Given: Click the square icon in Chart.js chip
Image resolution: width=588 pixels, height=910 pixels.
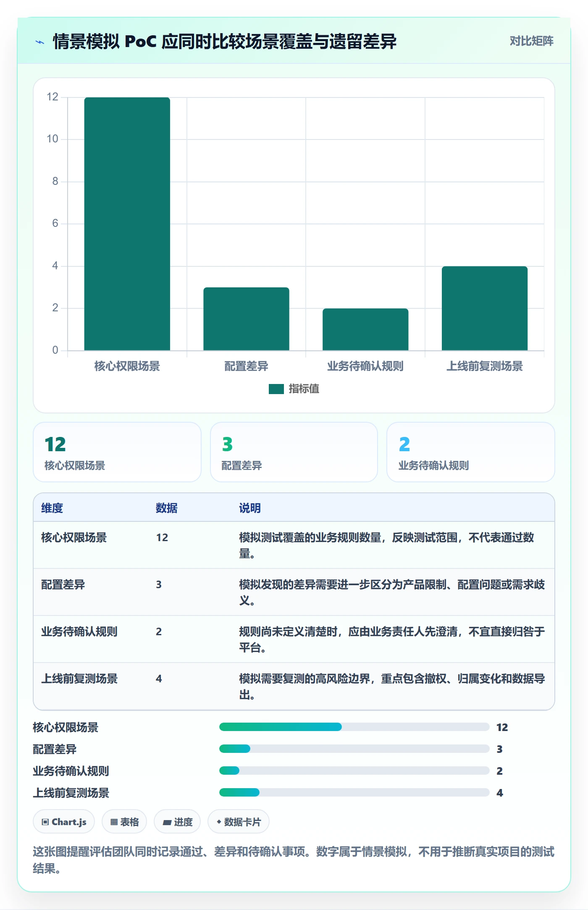Looking at the screenshot, I should (x=45, y=822).
